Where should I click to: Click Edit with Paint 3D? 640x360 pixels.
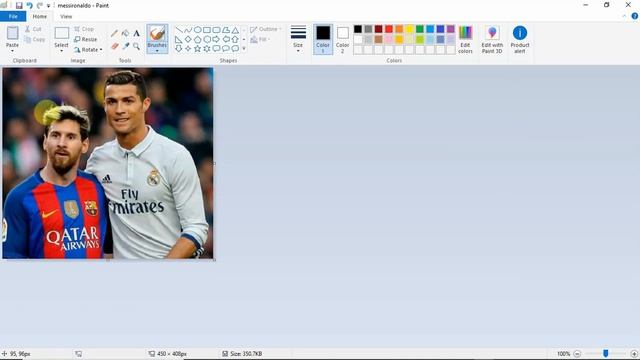coord(492,39)
